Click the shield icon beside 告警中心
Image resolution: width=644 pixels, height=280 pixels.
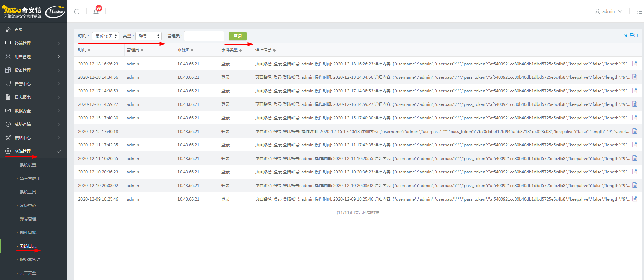(8, 84)
